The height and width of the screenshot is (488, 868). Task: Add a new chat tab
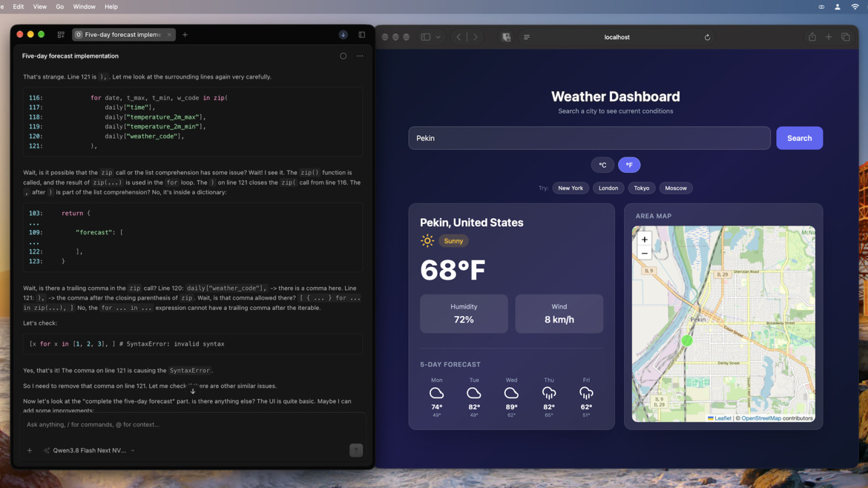185,34
